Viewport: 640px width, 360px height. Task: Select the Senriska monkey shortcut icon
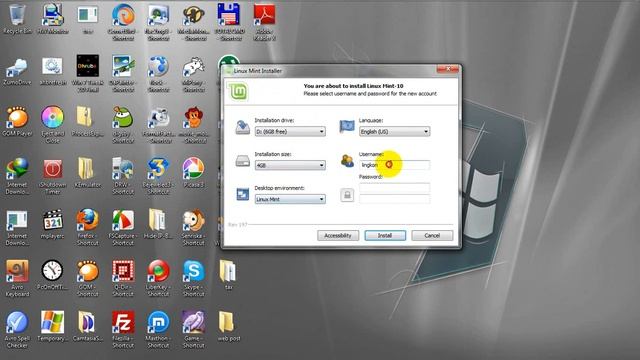pyautogui.click(x=193, y=227)
